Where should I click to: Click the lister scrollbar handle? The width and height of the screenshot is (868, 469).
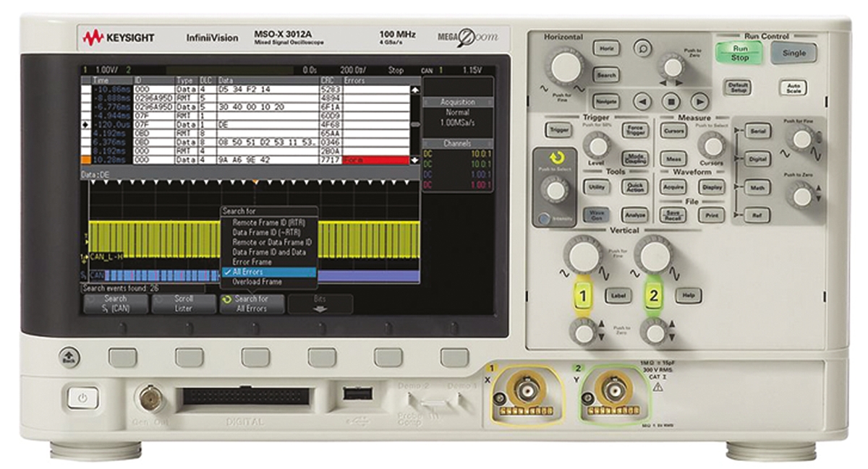tap(415, 124)
